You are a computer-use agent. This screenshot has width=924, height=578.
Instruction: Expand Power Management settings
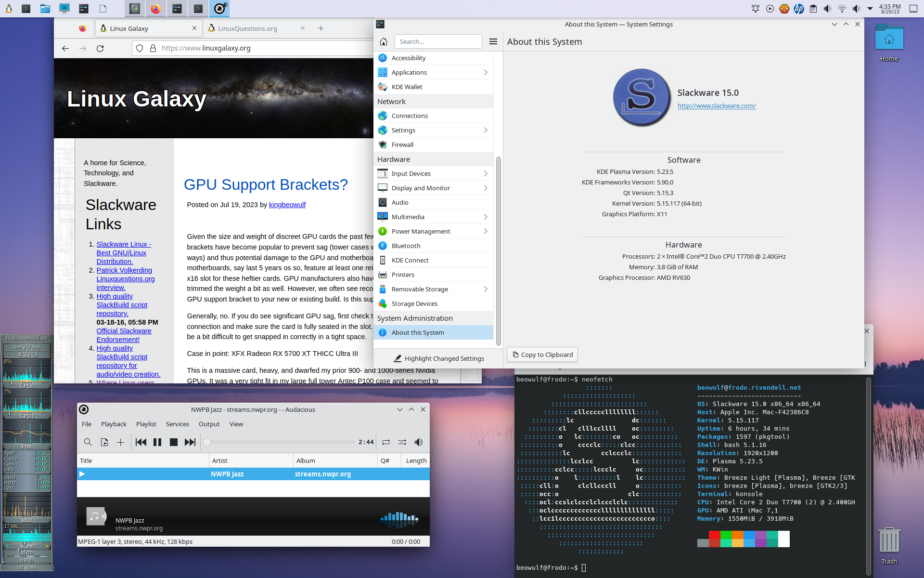coord(421,231)
